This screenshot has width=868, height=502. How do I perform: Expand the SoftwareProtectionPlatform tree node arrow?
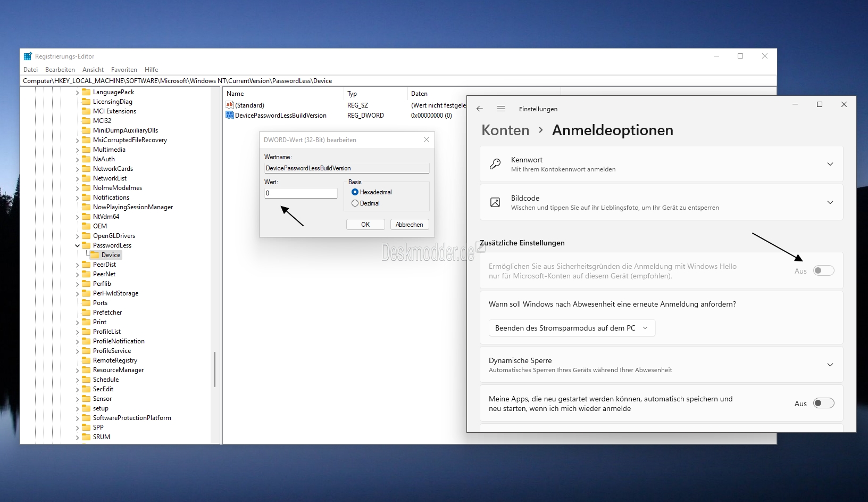(x=78, y=418)
